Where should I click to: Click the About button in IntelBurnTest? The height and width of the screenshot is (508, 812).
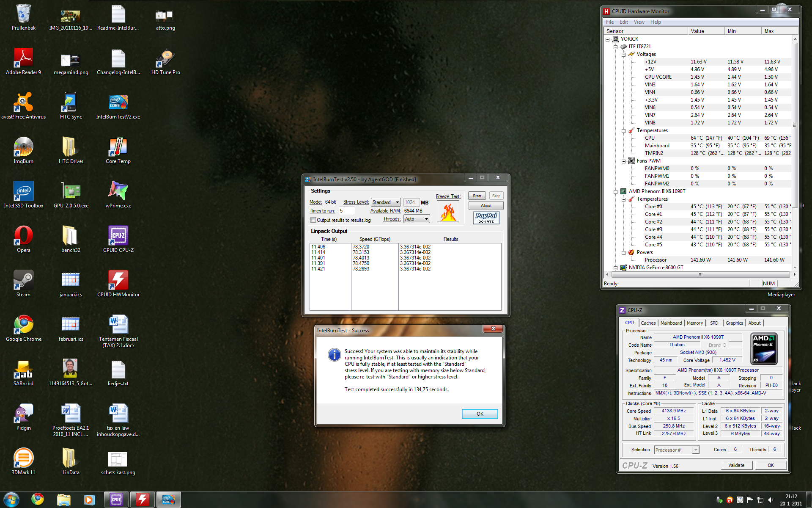(486, 206)
